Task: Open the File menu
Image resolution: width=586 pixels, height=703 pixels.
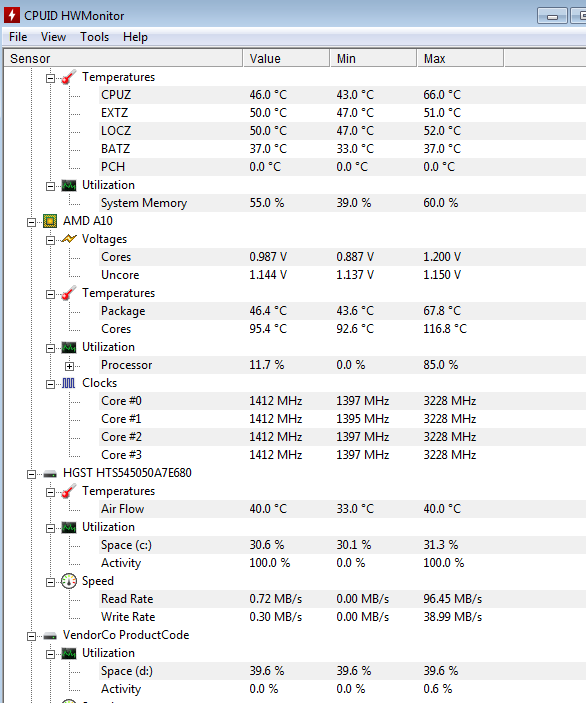Action: 18,37
